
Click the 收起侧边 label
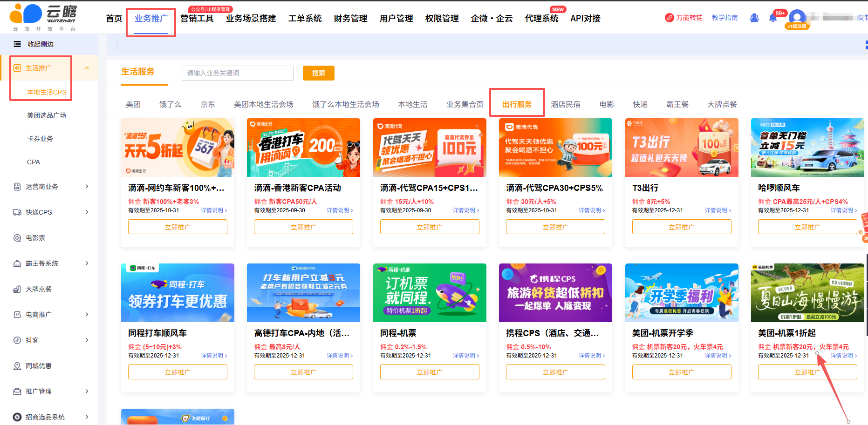click(x=41, y=44)
